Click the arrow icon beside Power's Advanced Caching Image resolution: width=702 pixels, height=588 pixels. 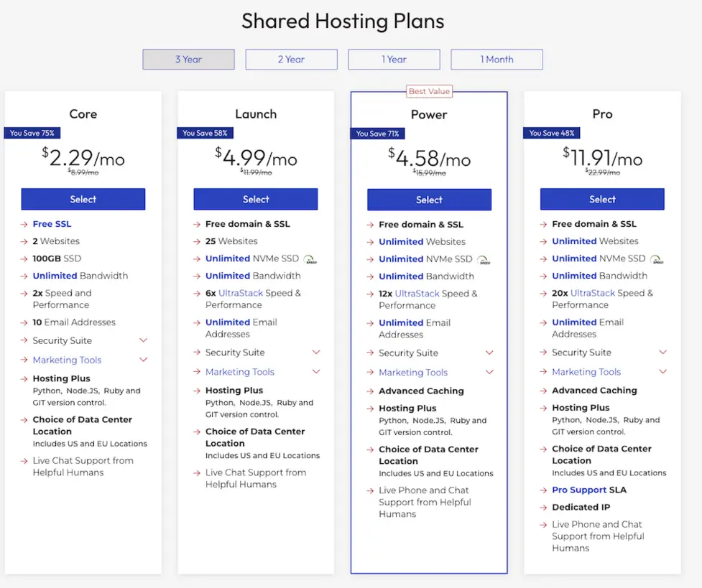point(370,391)
